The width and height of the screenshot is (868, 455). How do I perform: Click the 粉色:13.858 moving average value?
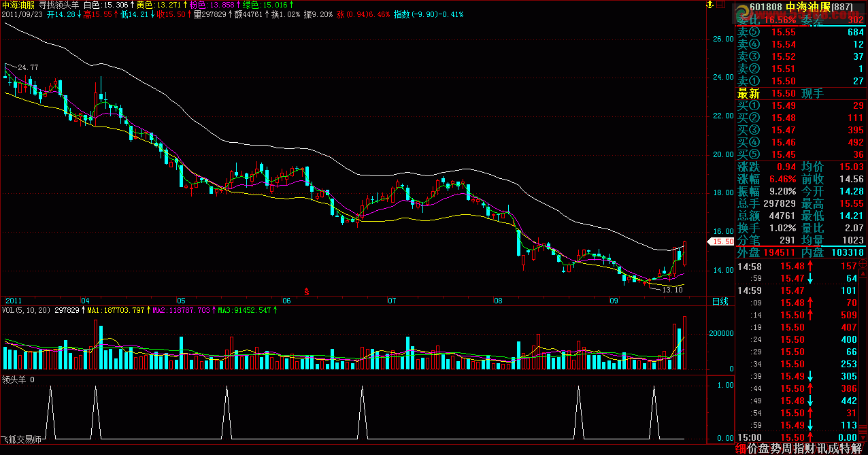[x=212, y=5]
